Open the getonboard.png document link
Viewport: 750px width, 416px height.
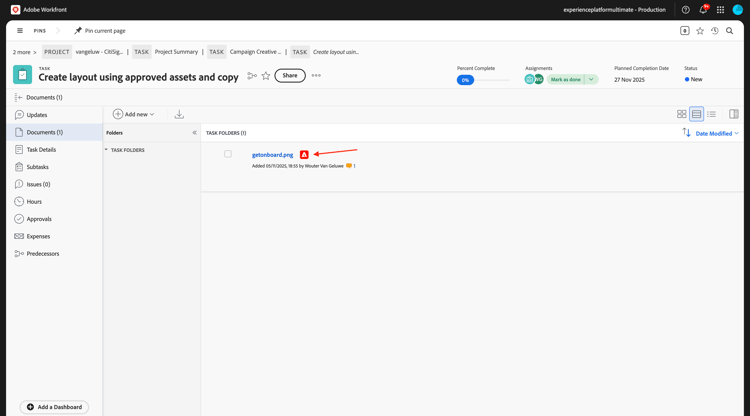[x=272, y=154]
